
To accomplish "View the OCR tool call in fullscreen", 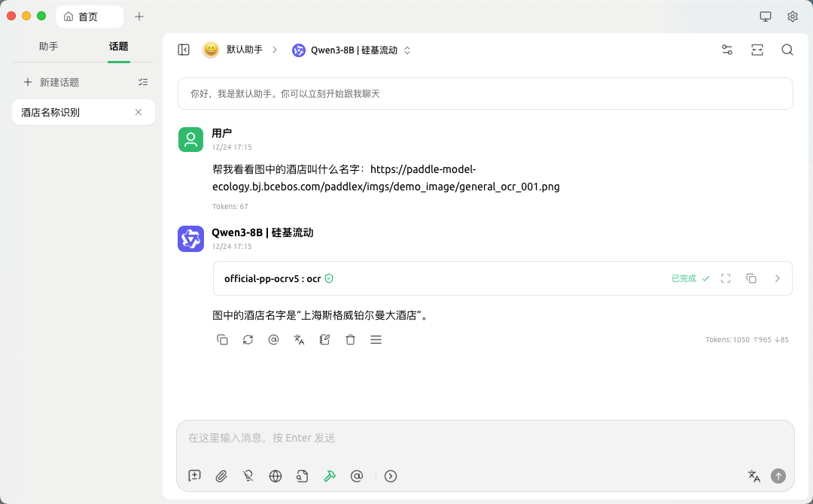I will coord(725,278).
